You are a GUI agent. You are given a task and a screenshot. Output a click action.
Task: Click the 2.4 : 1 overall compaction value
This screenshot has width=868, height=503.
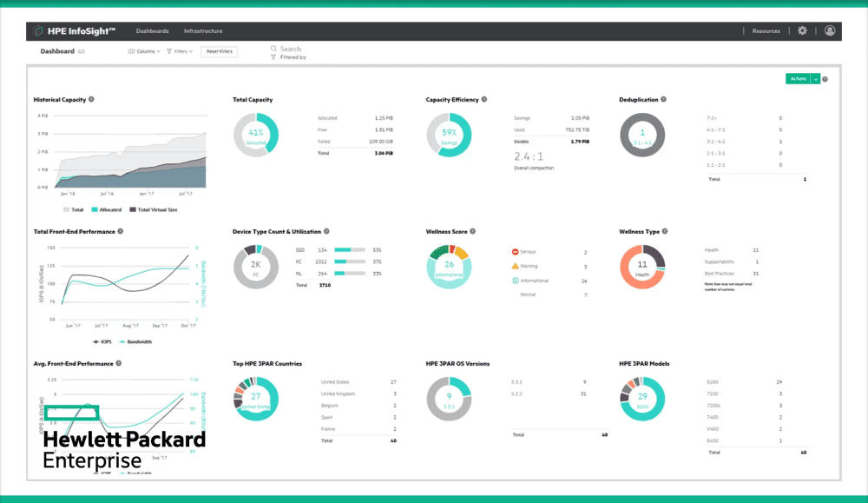(529, 156)
